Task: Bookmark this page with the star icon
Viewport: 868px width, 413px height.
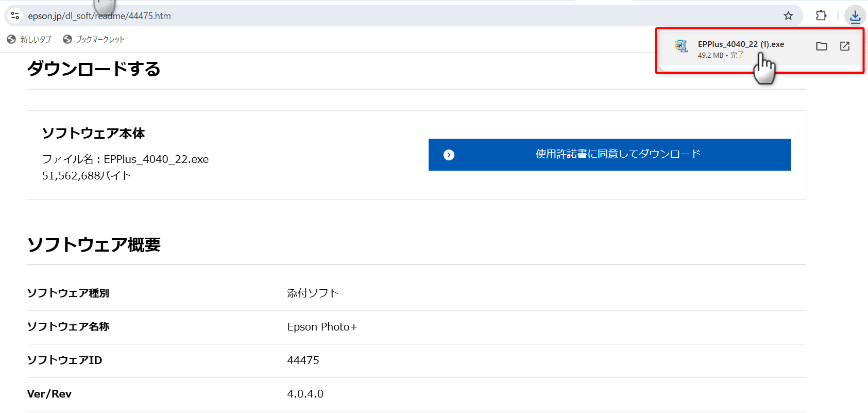Action: point(788,15)
